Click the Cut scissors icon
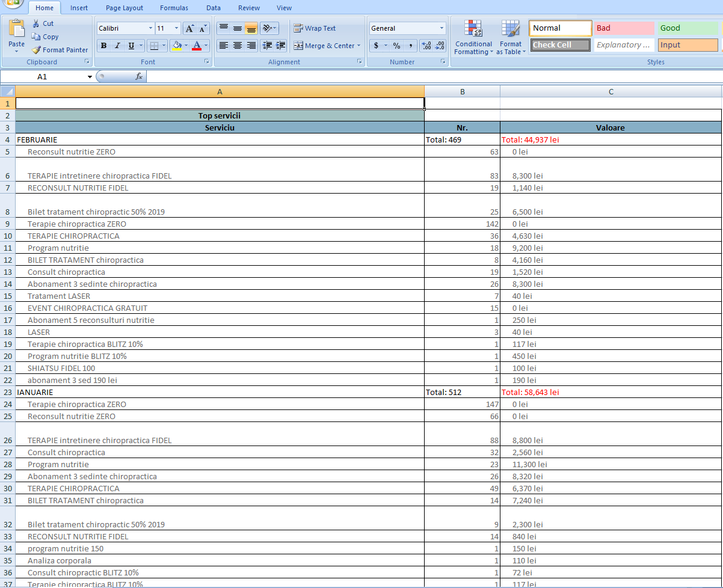The image size is (723, 588). coord(36,23)
